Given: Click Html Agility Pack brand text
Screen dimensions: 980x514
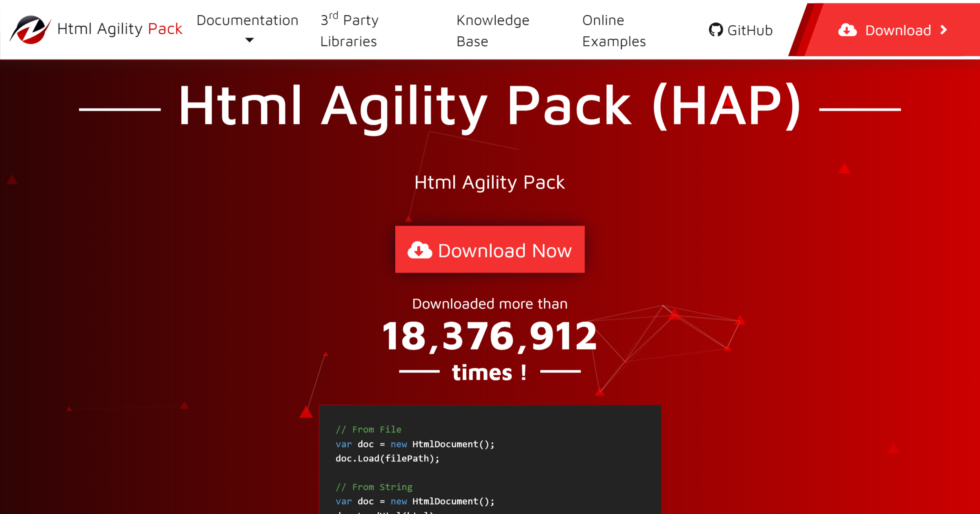Looking at the screenshot, I should (120, 29).
